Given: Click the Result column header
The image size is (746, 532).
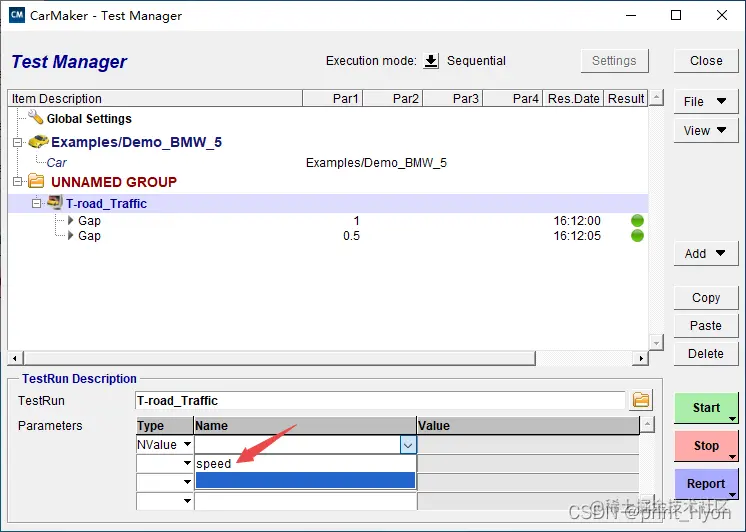Looking at the screenshot, I should (626, 99).
